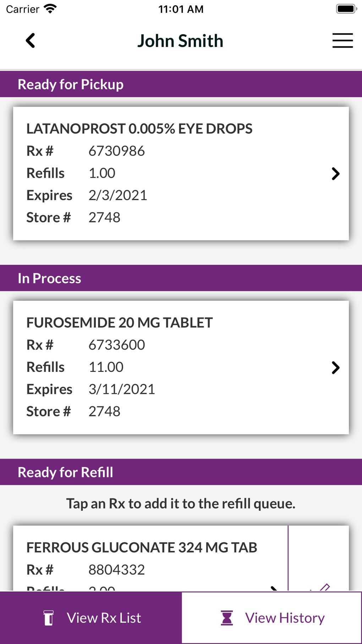The width and height of the screenshot is (362, 644).
Task: Tap the John Smith page title
Action: (180, 41)
